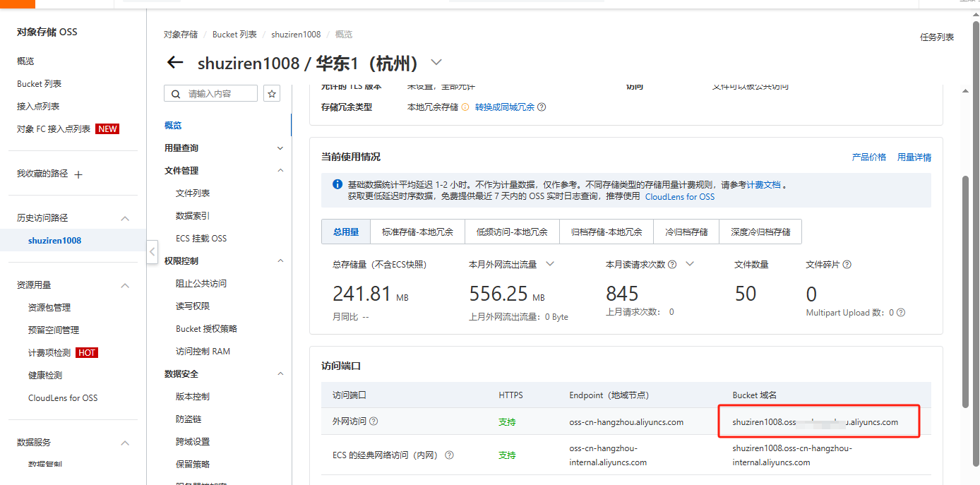Image resolution: width=980 pixels, height=485 pixels.
Task: Collapse the 文件管理 menu section
Action: point(280,171)
